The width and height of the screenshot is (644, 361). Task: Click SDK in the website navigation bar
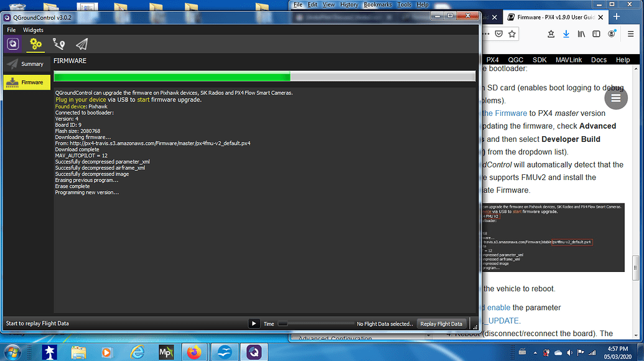click(539, 60)
